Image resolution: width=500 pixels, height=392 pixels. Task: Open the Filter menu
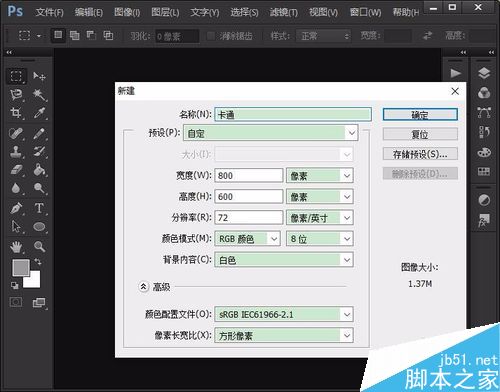pos(284,13)
